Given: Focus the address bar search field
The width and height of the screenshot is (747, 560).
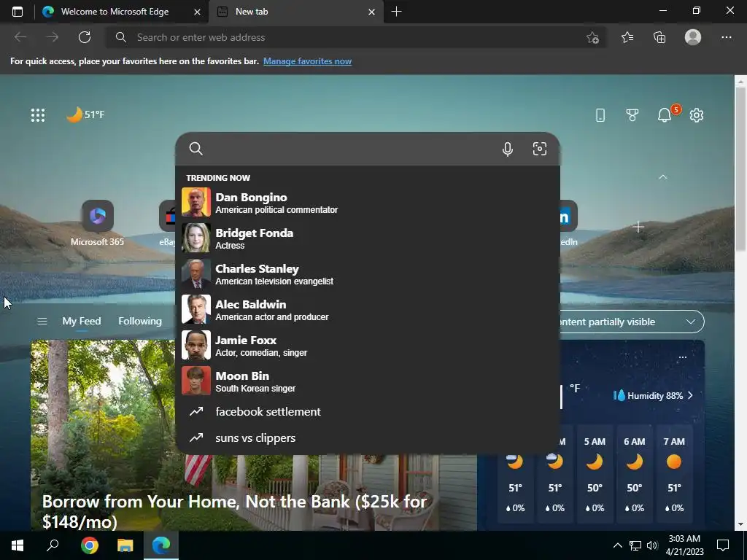Looking at the screenshot, I should click(356, 37).
